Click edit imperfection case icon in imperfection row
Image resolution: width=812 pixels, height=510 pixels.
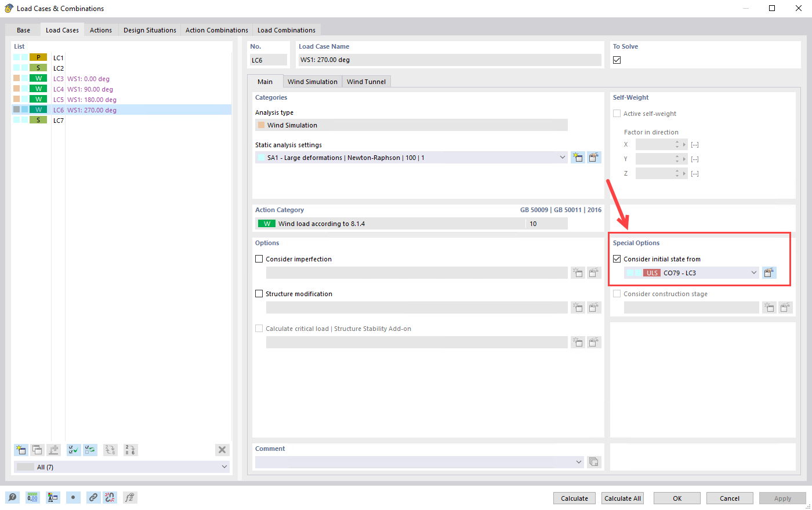(594, 273)
